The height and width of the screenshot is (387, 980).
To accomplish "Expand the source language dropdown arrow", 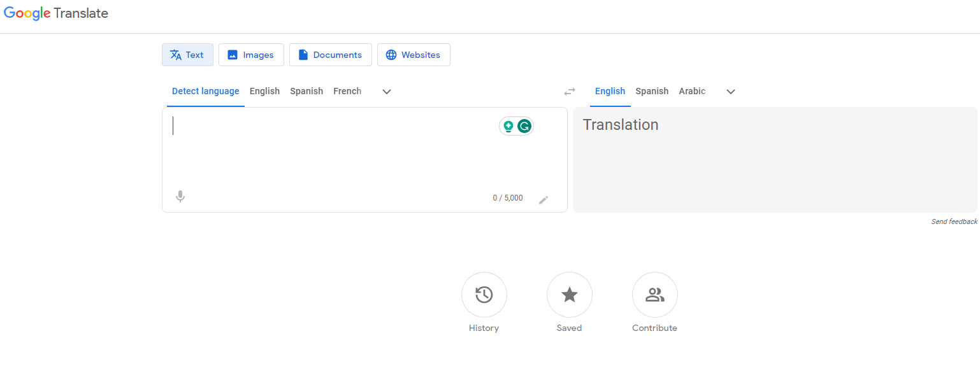I will [386, 92].
